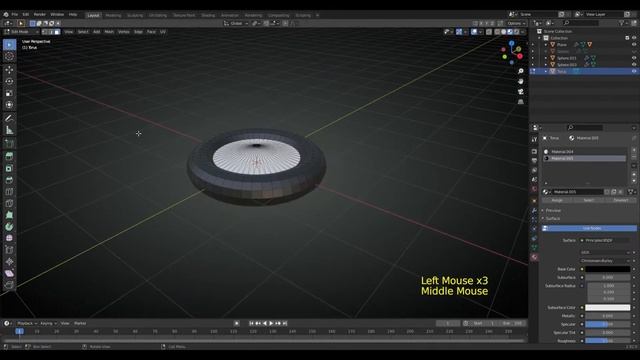640x360 pixels.
Task: Hide Sphere.002 in the outliner
Action: (634, 64)
